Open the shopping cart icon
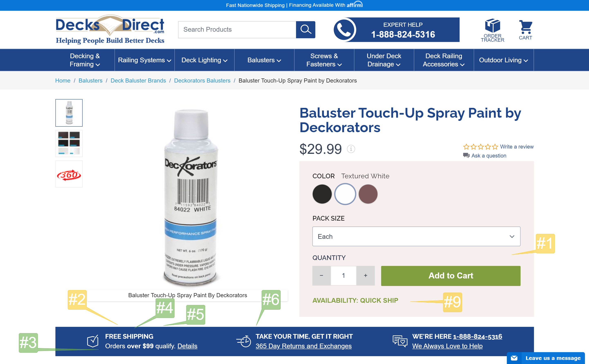The image size is (589, 364). click(525, 27)
